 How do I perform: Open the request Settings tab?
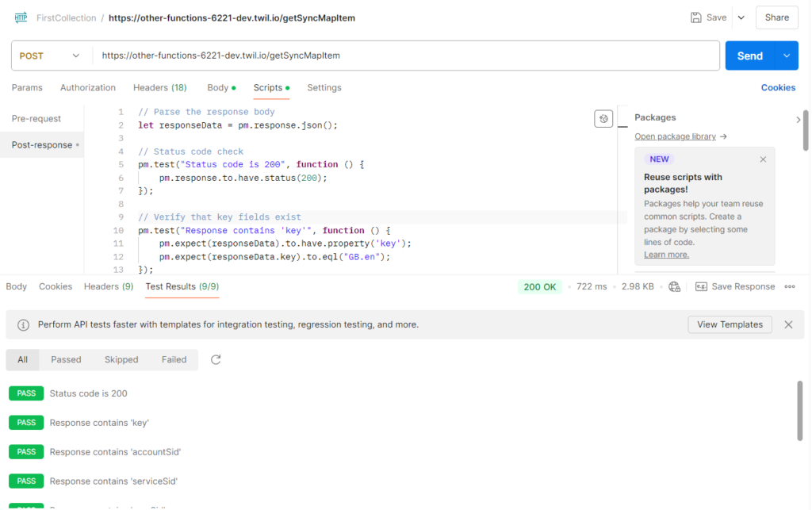(324, 87)
